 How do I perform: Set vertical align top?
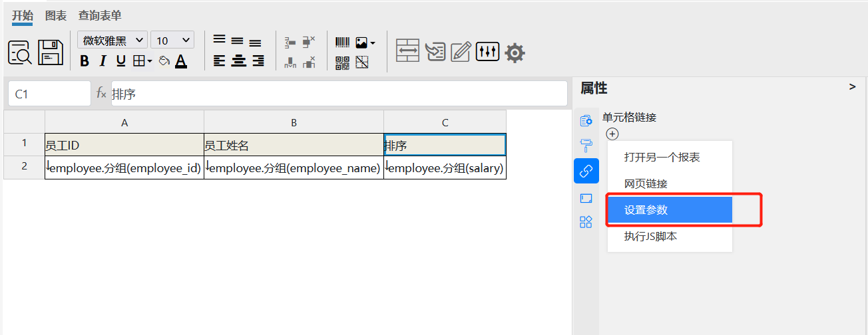click(x=219, y=39)
